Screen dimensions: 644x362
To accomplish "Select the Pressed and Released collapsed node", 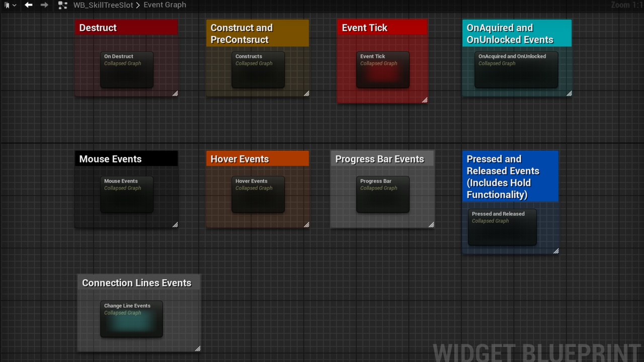I will pyautogui.click(x=502, y=227).
